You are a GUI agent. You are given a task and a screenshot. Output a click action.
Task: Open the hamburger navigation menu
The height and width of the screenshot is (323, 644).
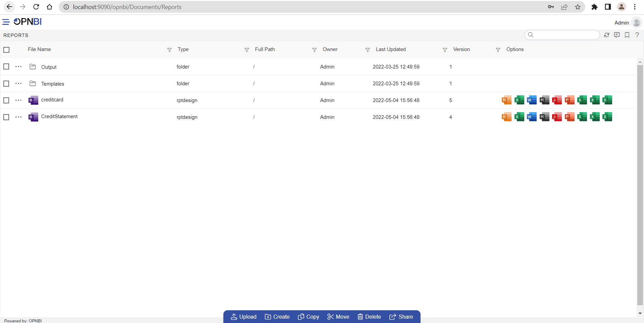[6, 22]
